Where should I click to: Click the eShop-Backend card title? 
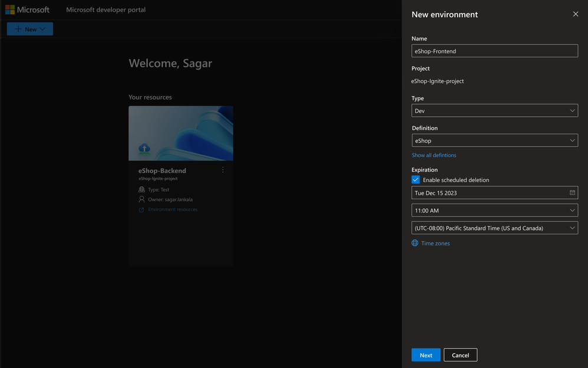pyautogui.click(x=162, y=170)
